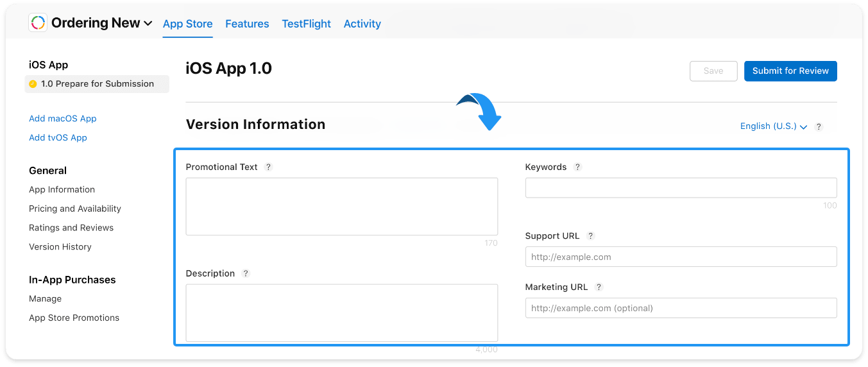This screenshot has width=868, height=367.
Task: Click the Add macOS App link
Action: pos(63,119)
